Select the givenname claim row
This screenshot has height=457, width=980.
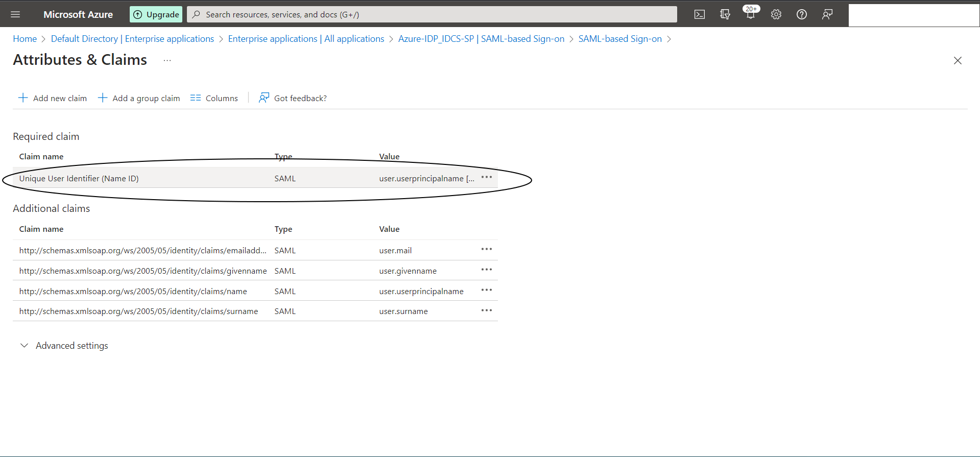tap(255, 271)
